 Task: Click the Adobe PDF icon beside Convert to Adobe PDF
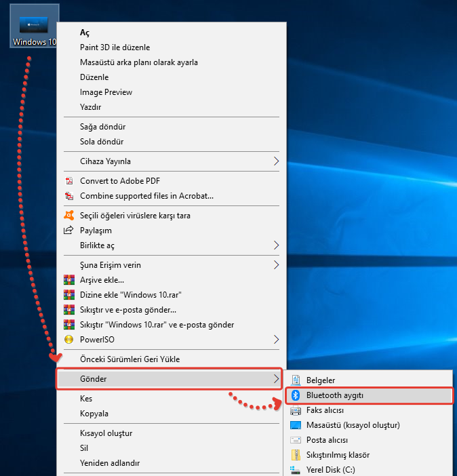pyautogui.click(x=68, y=181)
